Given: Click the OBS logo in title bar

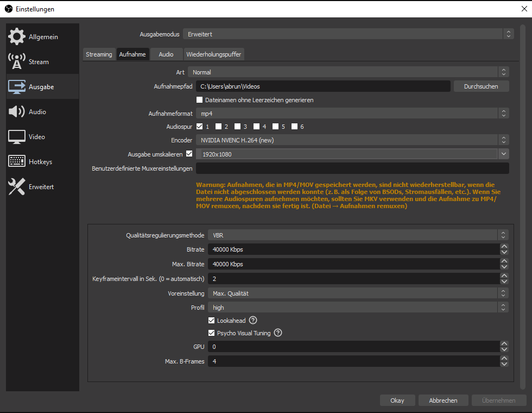Looking at the screenshot, I should coord(9,9).
